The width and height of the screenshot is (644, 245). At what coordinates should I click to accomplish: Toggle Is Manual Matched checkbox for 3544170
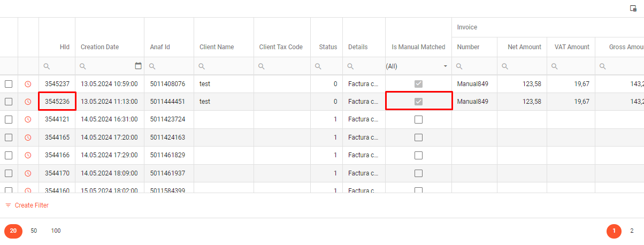[418, 173]
